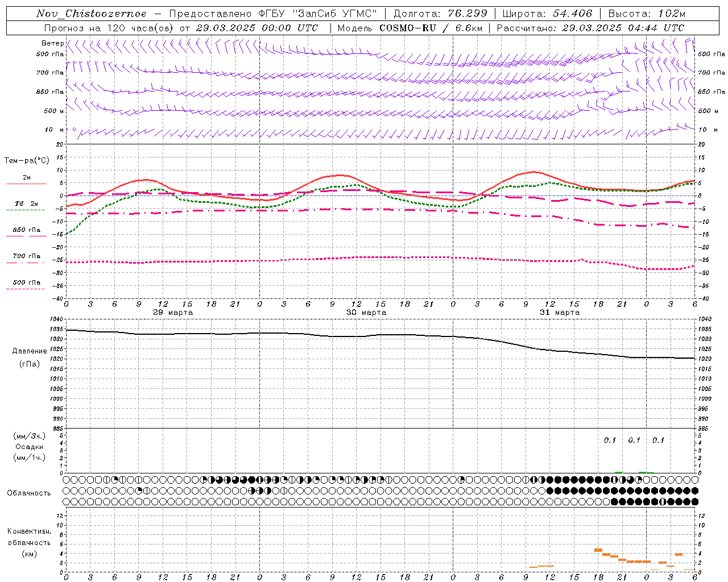728x582 pixels.
Task: Click the Ветер wind panel label
Action: [x=52, y=43]
